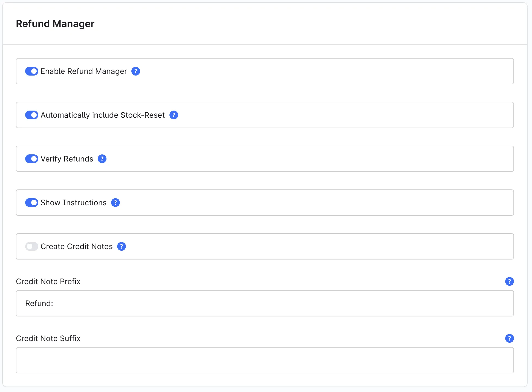Disable the Enable Refund Manager switch
The height and width of the screenshot is (392, 532).
tap(32, 71)
